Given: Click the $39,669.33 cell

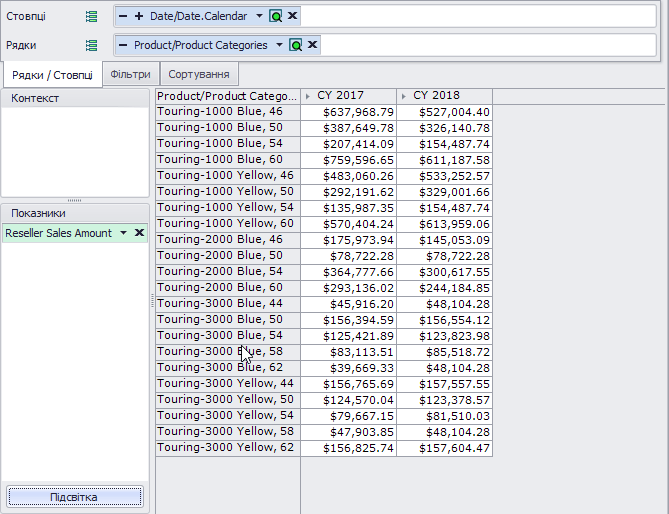Looking at the screenshot, I should (x=349, y=368).
